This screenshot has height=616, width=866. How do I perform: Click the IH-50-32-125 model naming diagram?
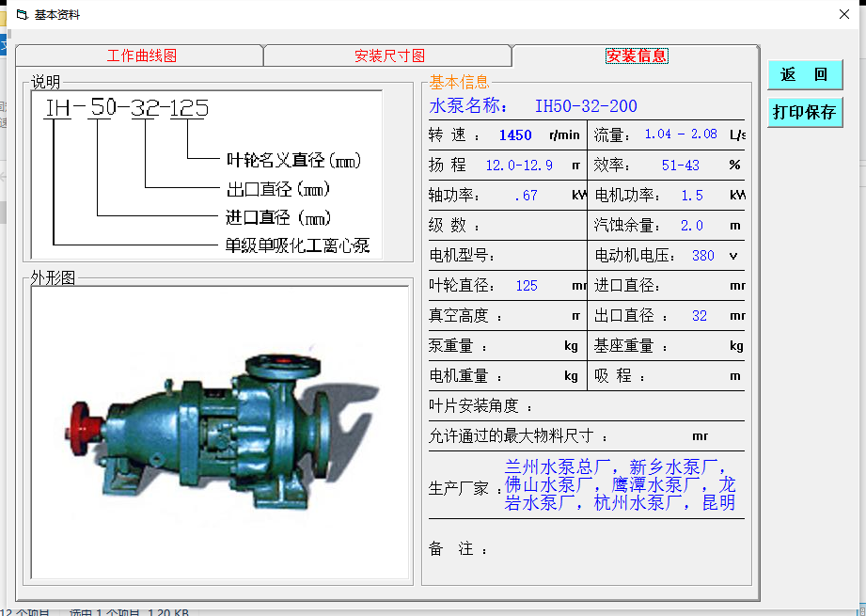[x=207, y=175]
